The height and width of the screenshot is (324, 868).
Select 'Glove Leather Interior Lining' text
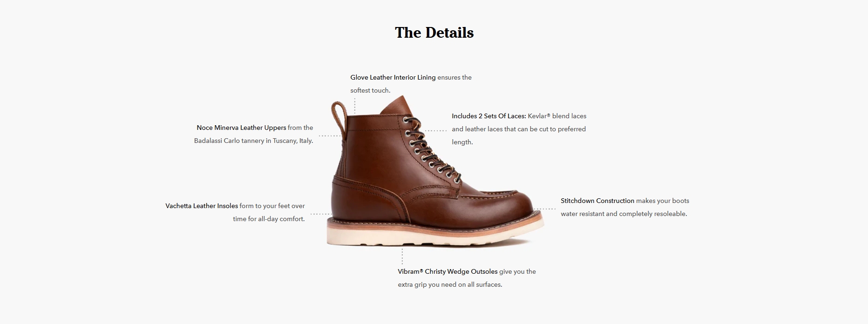tap(393, 77)
